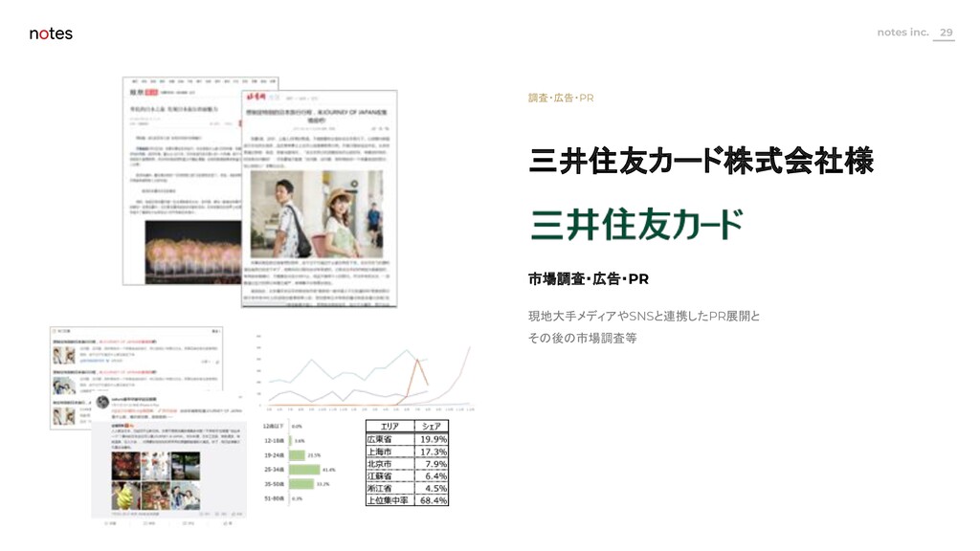Click the line '現地大手メディアやSNSと連携したPR展開と'

point(644,316)
